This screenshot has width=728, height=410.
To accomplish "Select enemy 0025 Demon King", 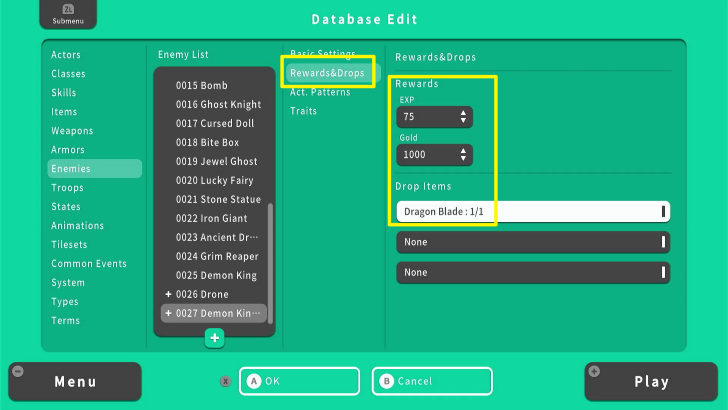I will (x=214, y=275).
